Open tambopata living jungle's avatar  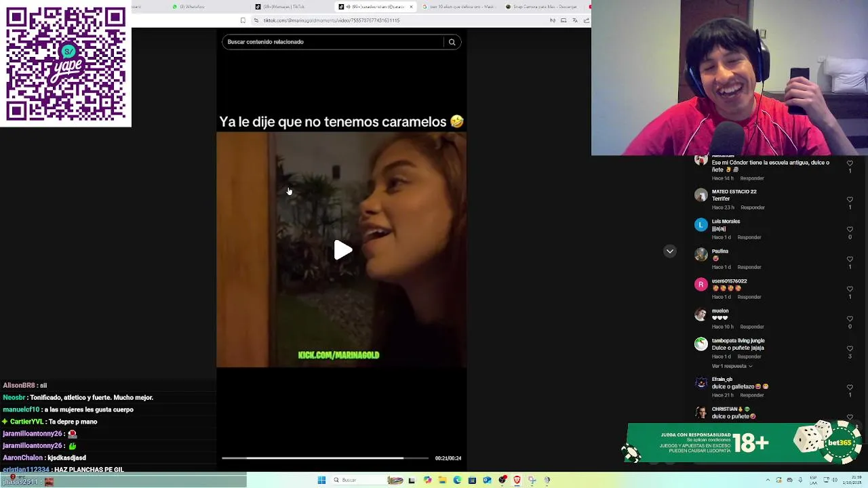click(x=701, y=344)
